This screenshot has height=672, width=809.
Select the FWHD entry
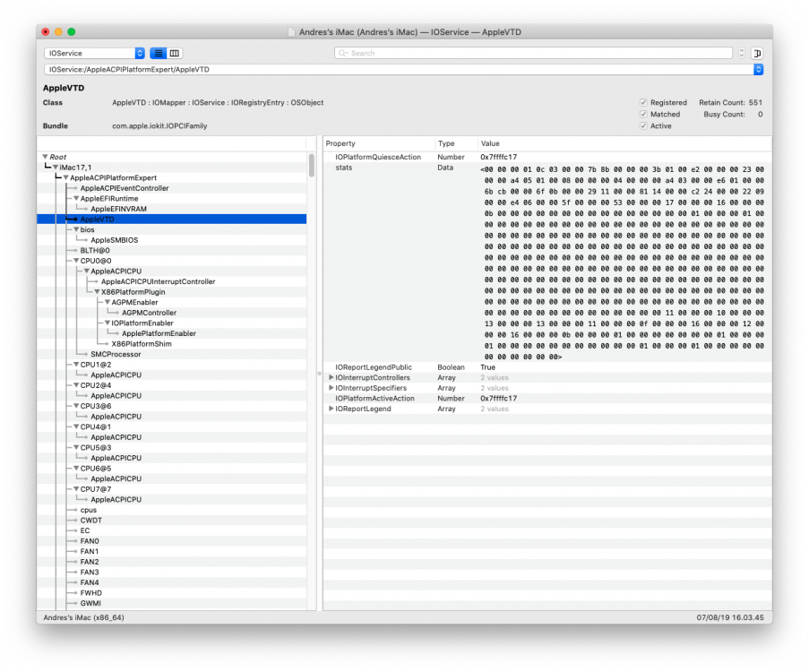coord(90,593)
